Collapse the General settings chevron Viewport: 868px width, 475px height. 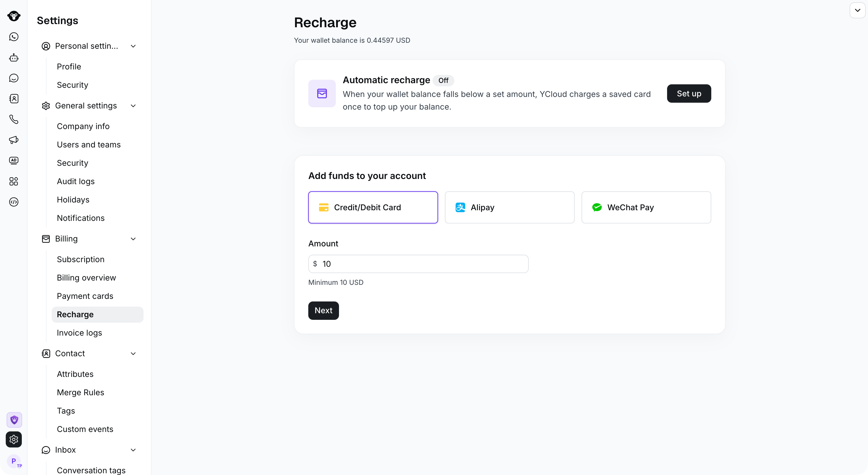click(133, 106)
